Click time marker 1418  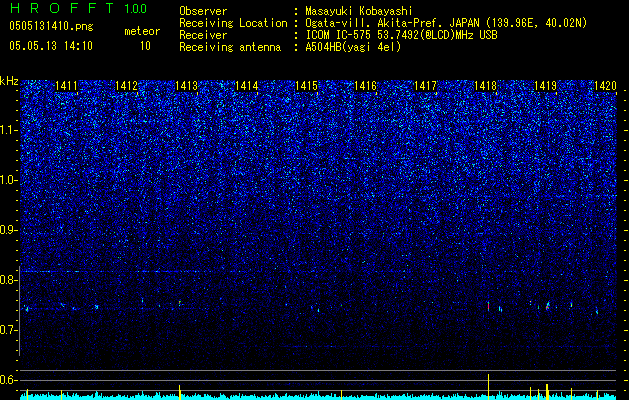click(x=485, y=86)
